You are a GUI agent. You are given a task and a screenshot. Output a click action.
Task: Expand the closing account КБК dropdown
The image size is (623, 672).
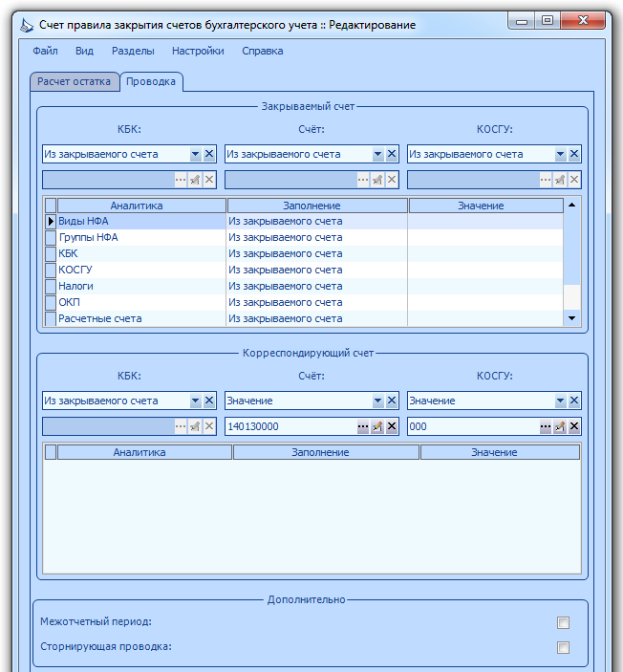(195, 154)
